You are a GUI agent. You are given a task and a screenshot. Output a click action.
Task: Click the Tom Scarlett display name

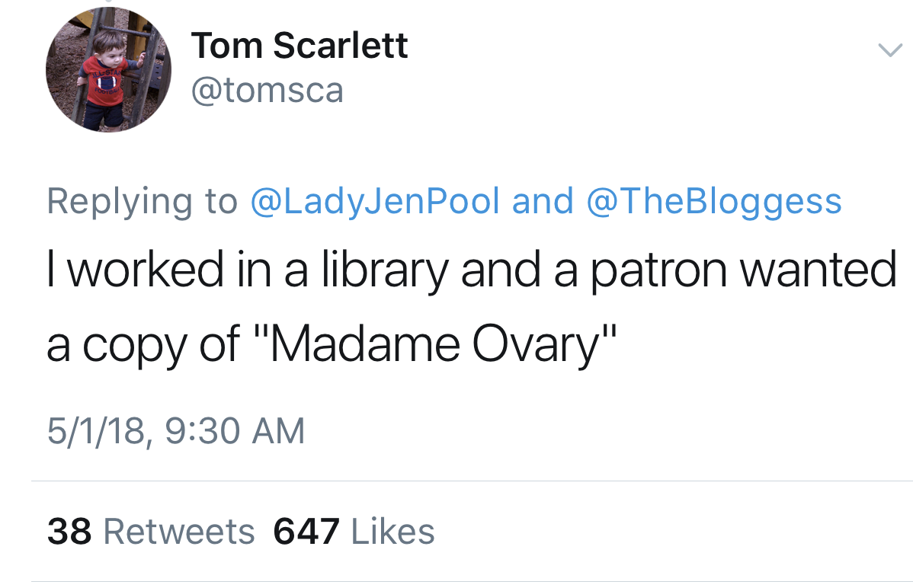click(300, 46)
